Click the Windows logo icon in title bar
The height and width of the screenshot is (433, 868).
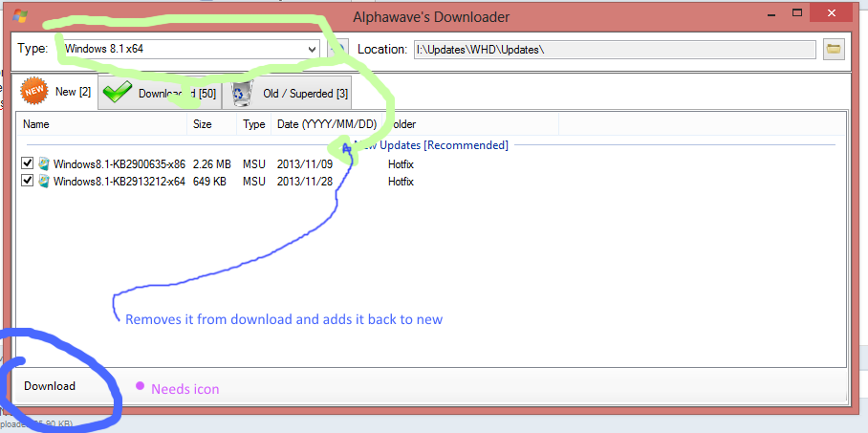tap(20, 15)
